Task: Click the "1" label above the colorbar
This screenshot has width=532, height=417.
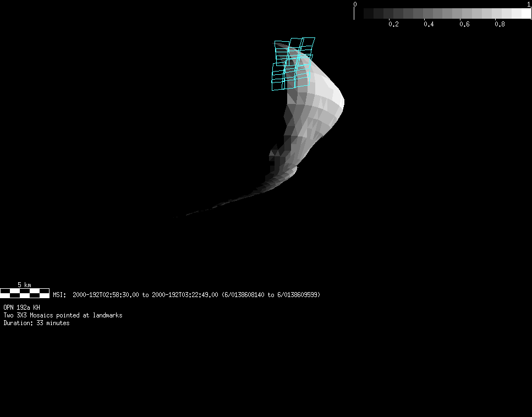Action: click(529, 4)
